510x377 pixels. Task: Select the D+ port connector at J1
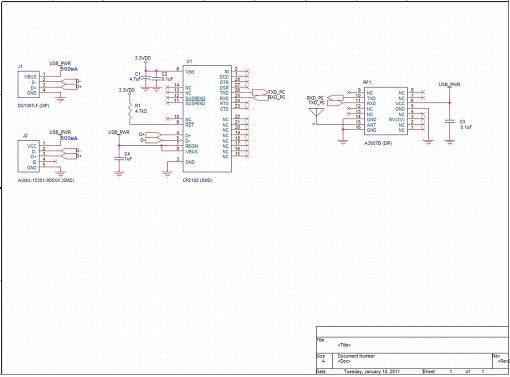click(69, 87)
